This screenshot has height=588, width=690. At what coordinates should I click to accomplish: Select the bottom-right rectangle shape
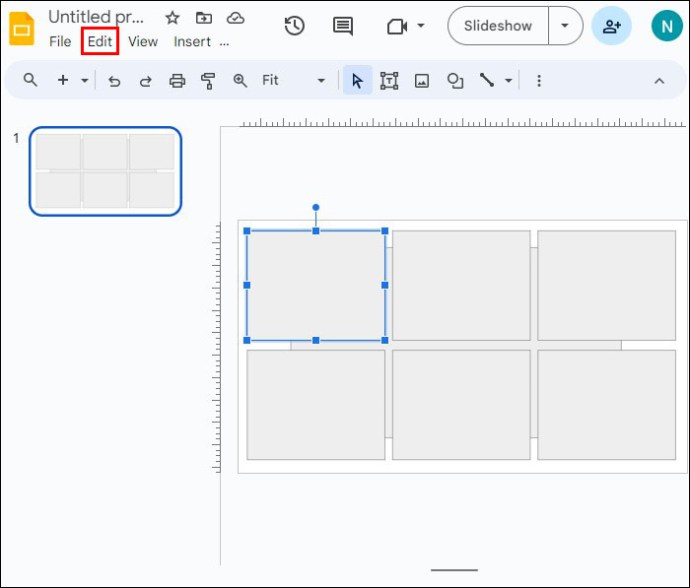pos(606,405)
